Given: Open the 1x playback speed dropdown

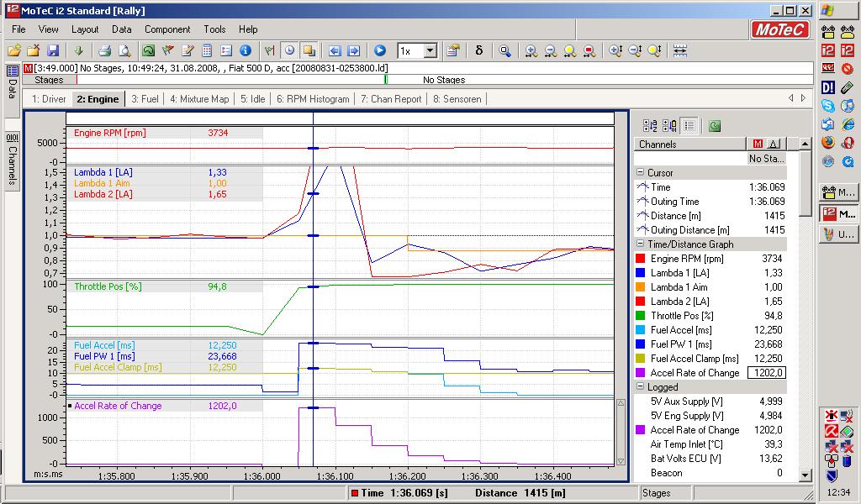Looking at the screenshot, I should pyautogui.click(x=430, y=51).
